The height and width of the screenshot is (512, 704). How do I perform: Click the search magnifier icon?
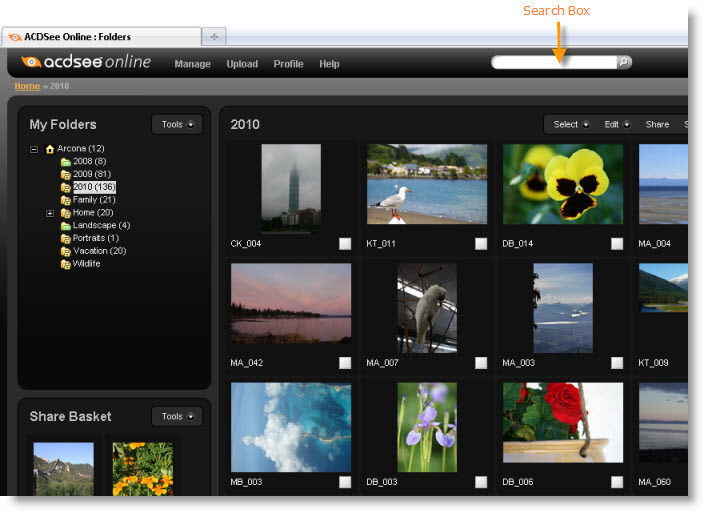coord(624,62)
